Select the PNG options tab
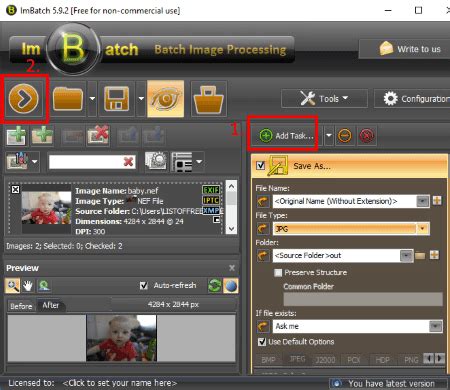 tap(411, 360)
